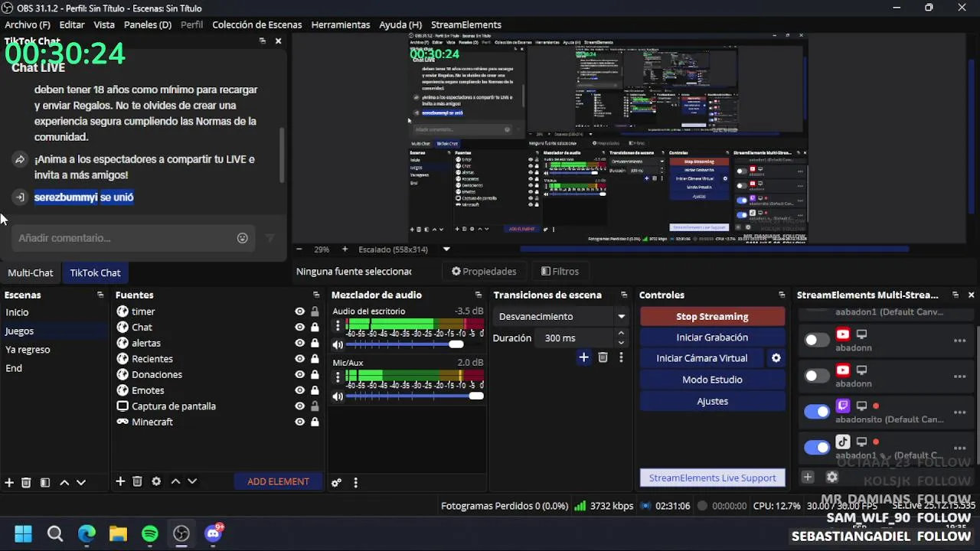Image resolution: width=980 pixels, height=551 pixels.
Task: Open the Colección de Escenas menu
Action: pyautogui.click(x=256, y=24)
